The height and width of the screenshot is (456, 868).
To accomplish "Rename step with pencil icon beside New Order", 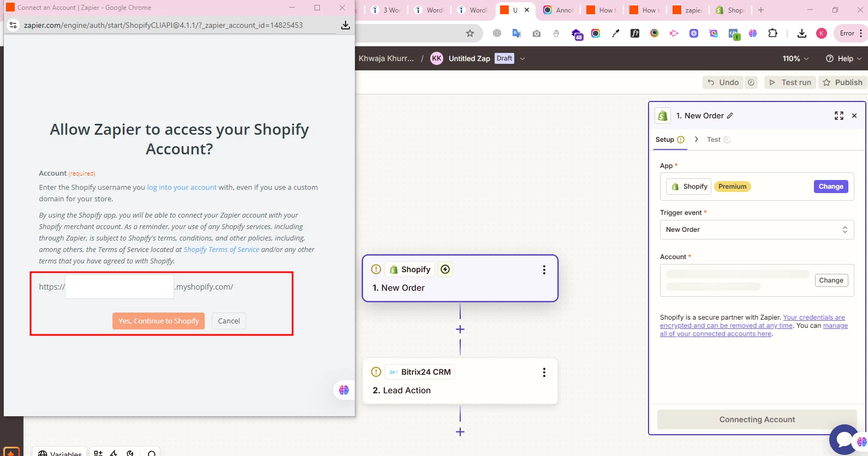I will [730, 116].
